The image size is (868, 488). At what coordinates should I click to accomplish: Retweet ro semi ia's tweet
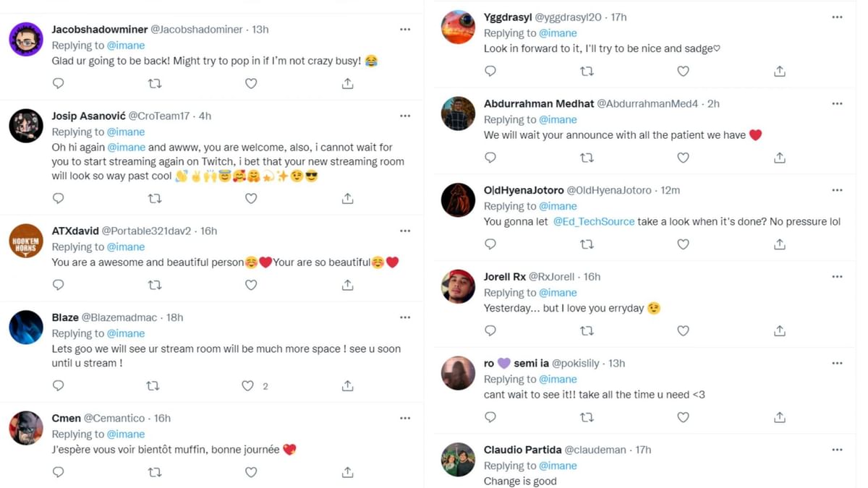[587, 417]
